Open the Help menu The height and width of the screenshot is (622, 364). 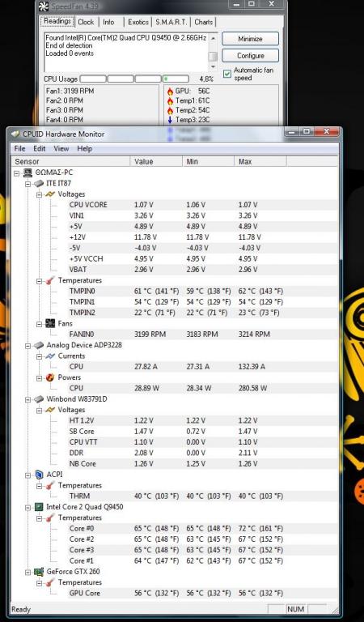[x=84, y=149]
